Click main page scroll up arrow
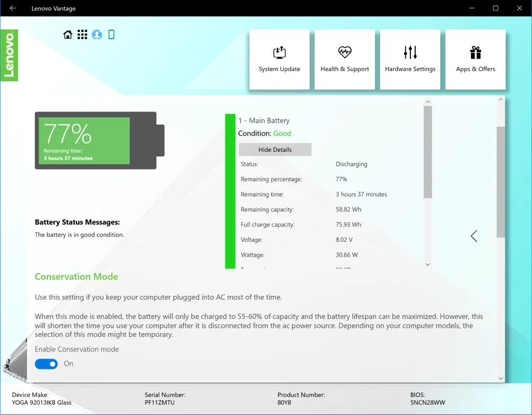Screen dimensions: 532x415 pyautogui.click(x=501, y=100)
